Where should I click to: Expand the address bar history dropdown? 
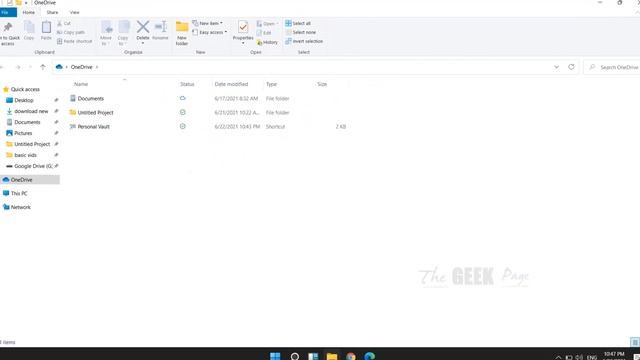pyautogui.click(x=556, y=67)
